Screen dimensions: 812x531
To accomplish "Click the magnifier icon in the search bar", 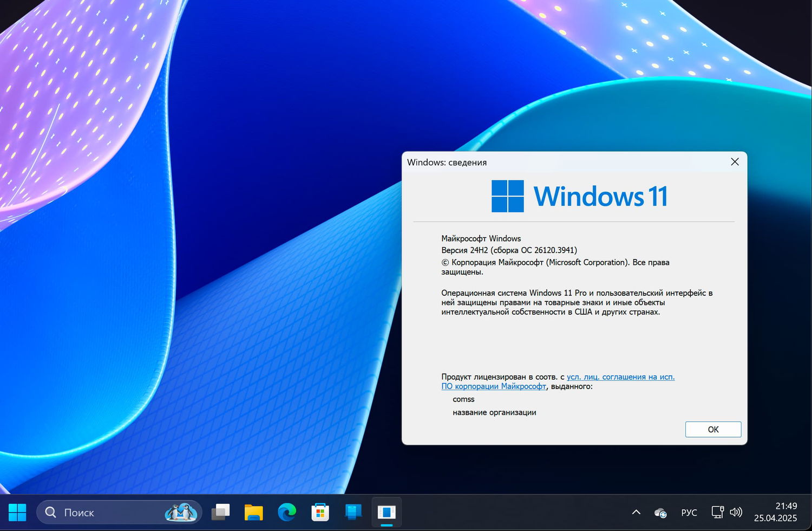I will click(x=50, y=512).
